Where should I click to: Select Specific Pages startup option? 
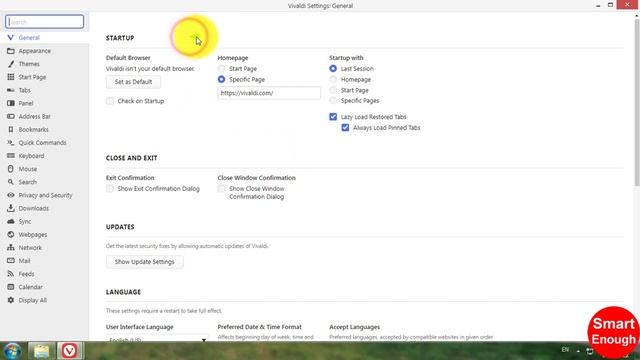tap(333, 100)
